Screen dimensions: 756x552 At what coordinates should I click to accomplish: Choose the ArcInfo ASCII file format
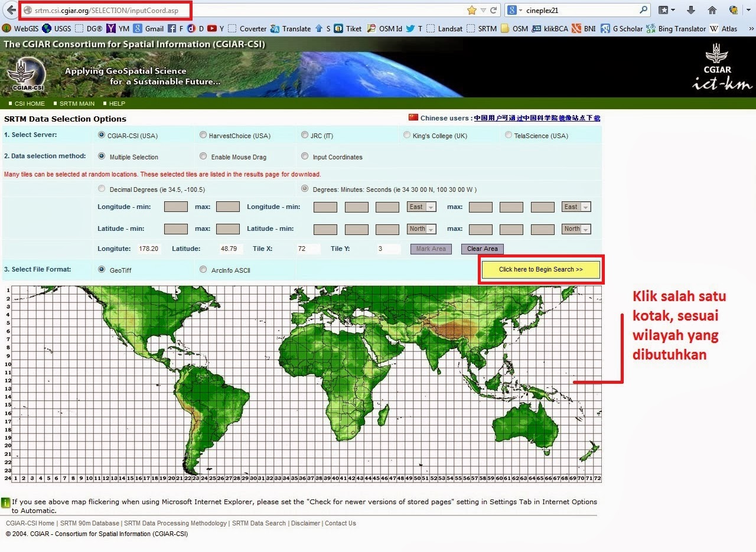click(203, 269)
